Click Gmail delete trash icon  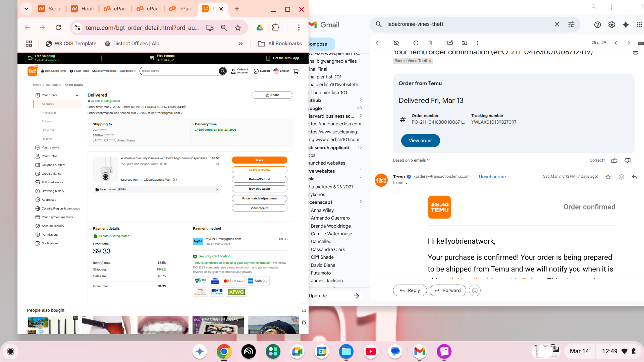[430, 43]
